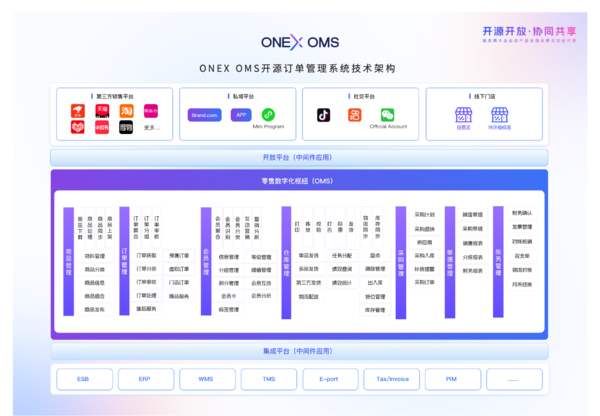The width and height of the screenshot is (600, 416).
Task: Click the PIM integration box
Action: [x=452, y=379]
